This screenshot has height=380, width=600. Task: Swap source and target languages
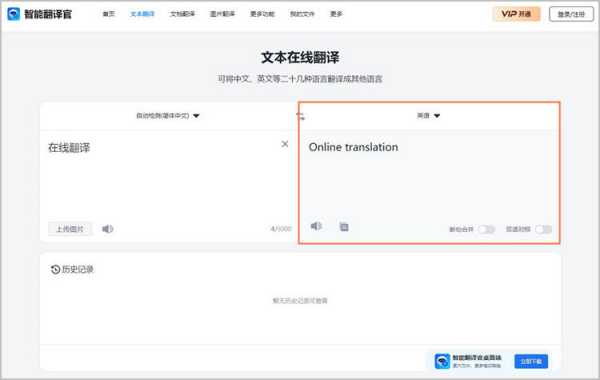300,116
